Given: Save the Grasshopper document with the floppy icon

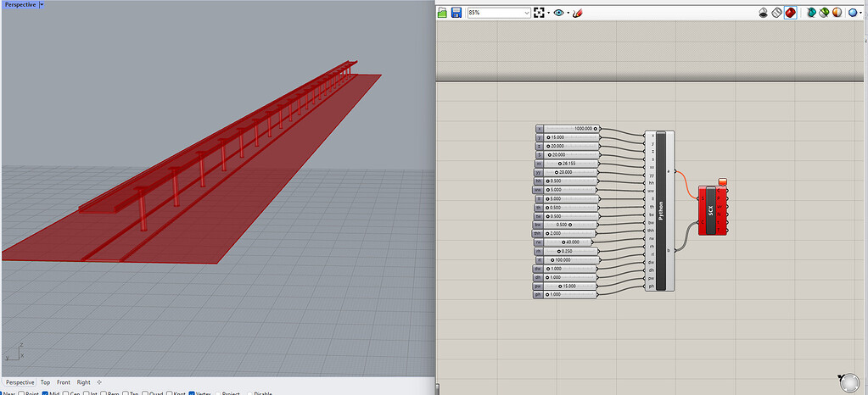Looking at the screenshot, I should (456, 13).
